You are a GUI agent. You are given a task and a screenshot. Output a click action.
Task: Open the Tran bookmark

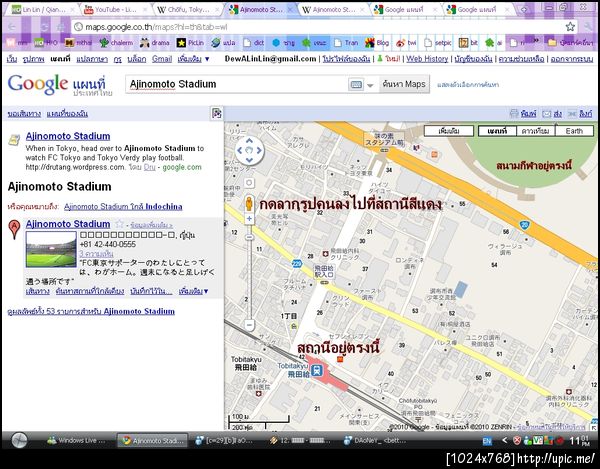346,43
